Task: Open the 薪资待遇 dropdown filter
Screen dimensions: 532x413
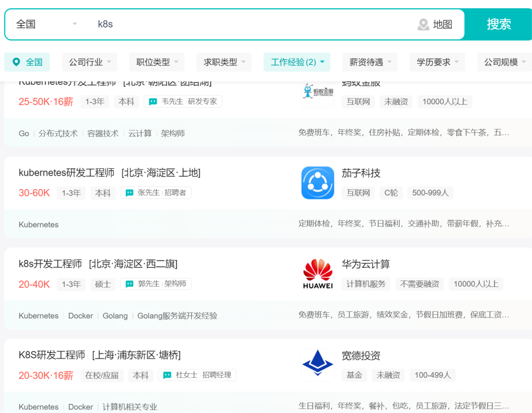Action: (370, 62)
